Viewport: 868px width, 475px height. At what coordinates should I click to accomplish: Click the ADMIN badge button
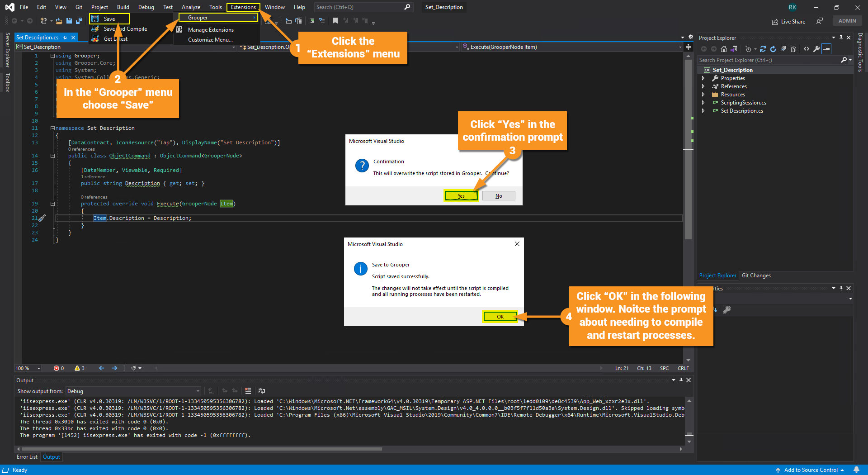tap(847, 21)
